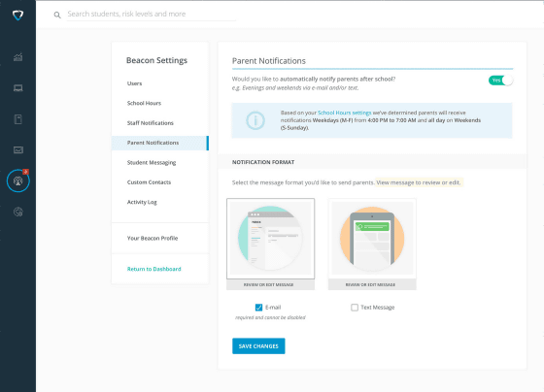The height and width of the screenshot is (392, 544).
Task: Click Review or Edit Message under email thumbnail
Action: 271,284
